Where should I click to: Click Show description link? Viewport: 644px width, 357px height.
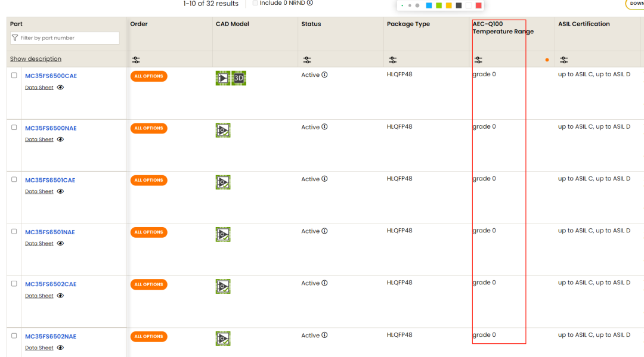click(x=36, y=58)
